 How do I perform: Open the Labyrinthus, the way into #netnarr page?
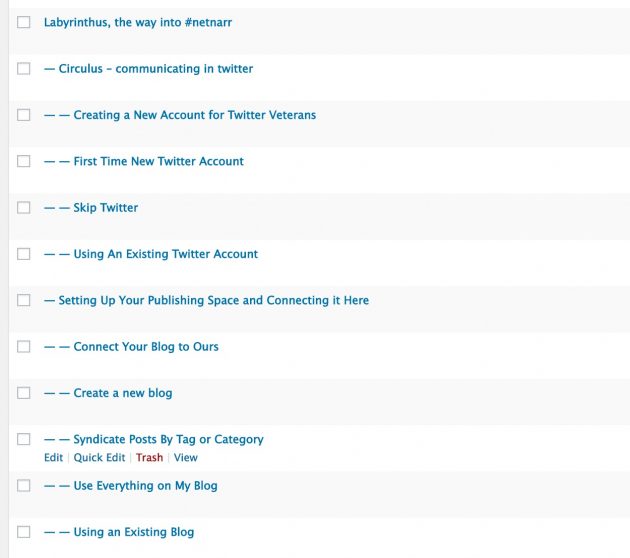[138, 22]
